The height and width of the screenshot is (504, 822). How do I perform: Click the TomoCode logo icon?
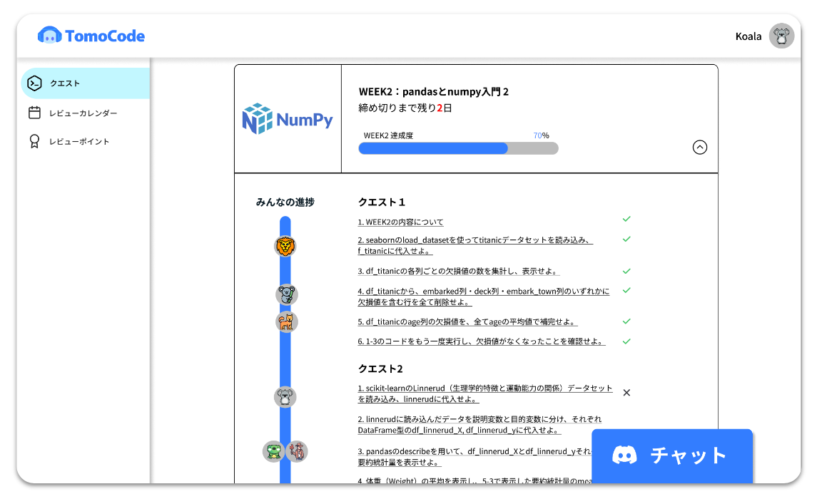coord(50,36)
